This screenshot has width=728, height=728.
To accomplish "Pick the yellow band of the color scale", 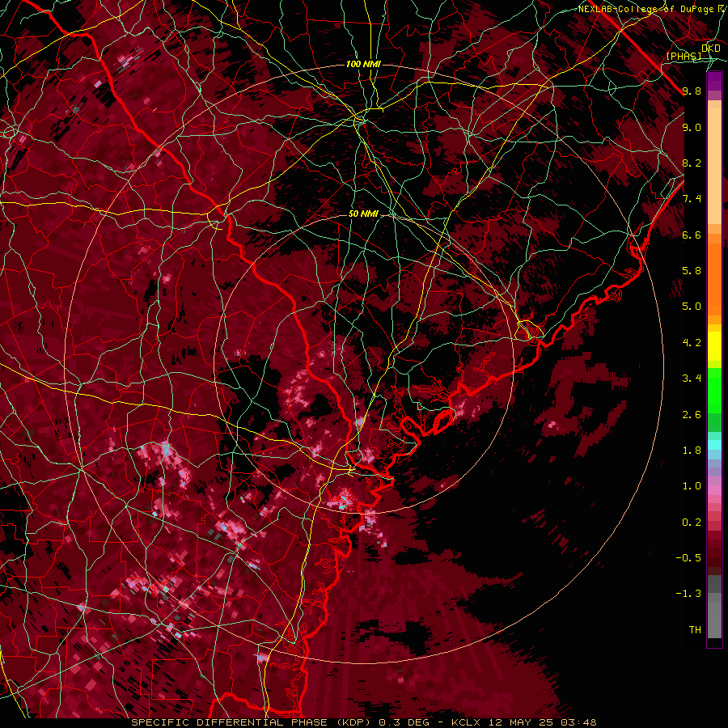I will pyautogui.click(x=714, y=346).
